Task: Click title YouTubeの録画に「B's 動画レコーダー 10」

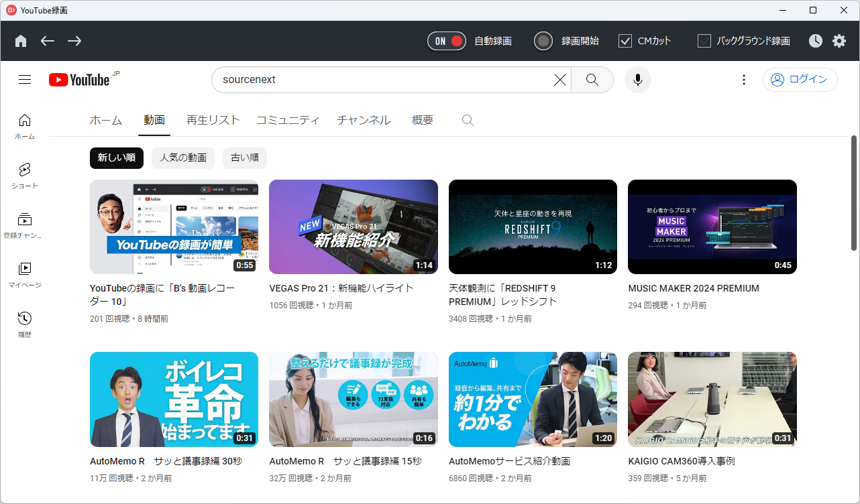Action: click(163, 295)
